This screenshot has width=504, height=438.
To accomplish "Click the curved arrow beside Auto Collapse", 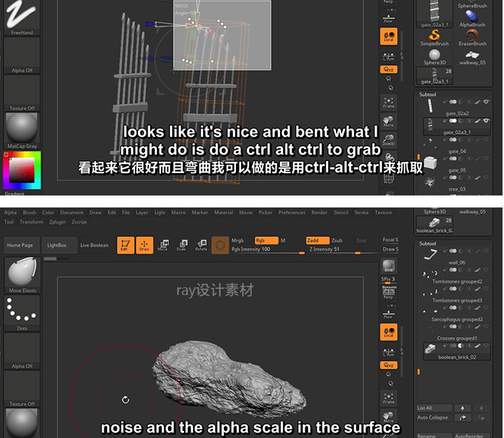I will click(463, 418).
